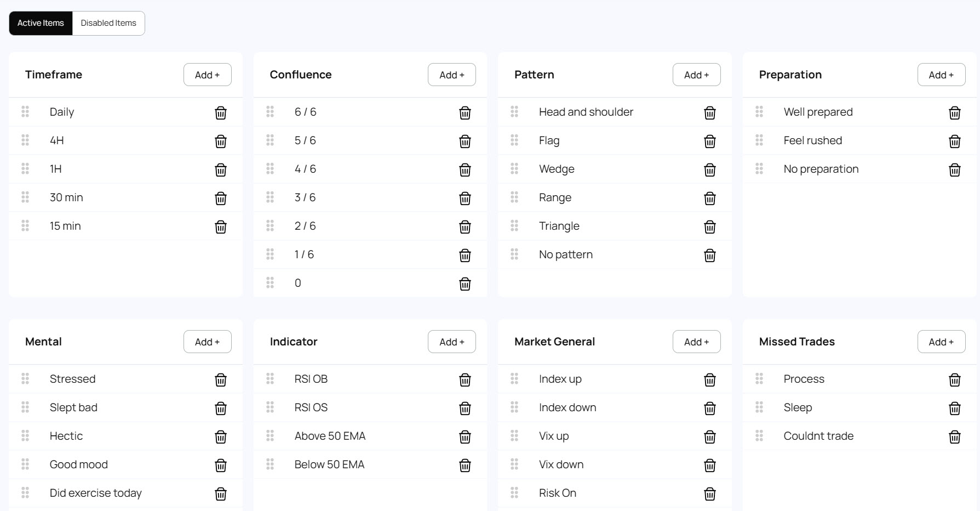Click trash icon for 6 / 6 confluence
This screenshot has width=980, height=511.
[x=465, y=113]
